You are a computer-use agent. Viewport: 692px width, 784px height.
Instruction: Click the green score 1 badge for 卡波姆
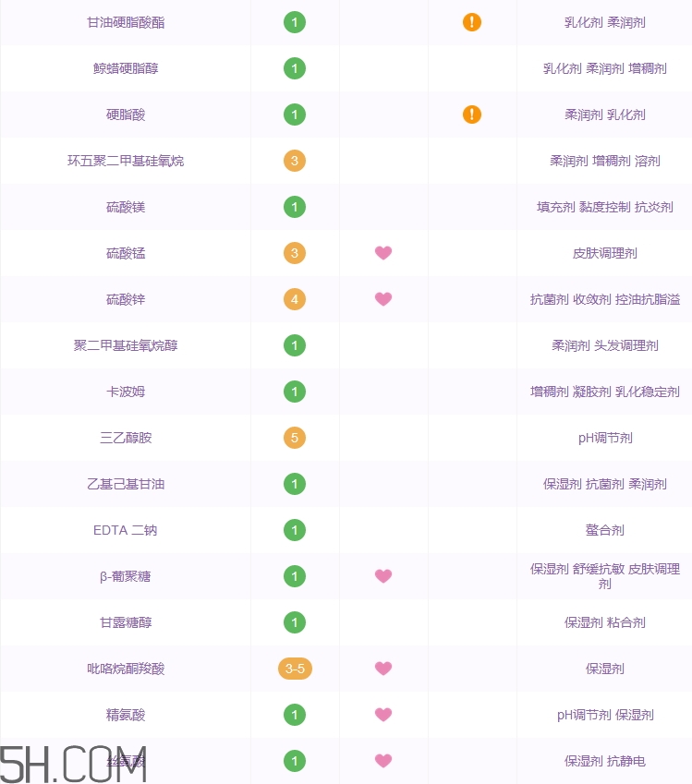pyautogui.click(x=295, y=392)
